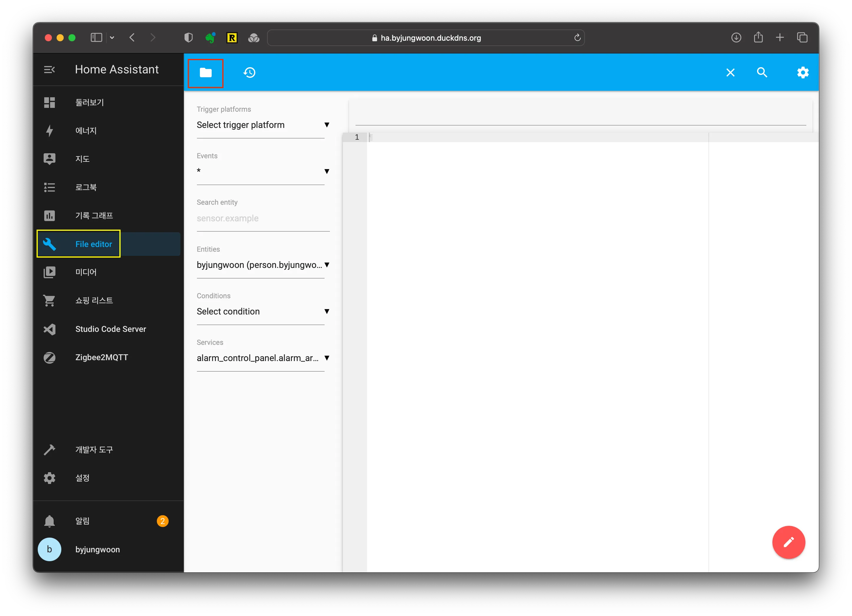This screenshot has width=852, height=616.
Task: Open a new browser tab
Action: pos(780,37)
